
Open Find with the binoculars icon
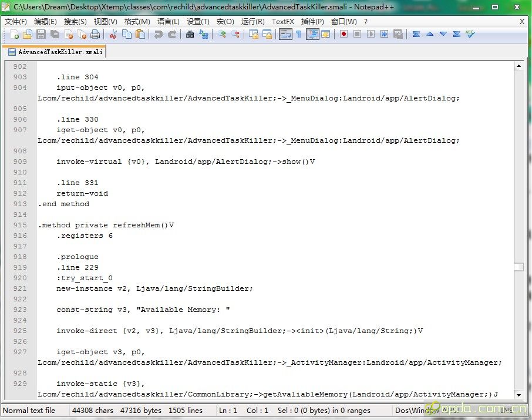click(x=190, y=34)
